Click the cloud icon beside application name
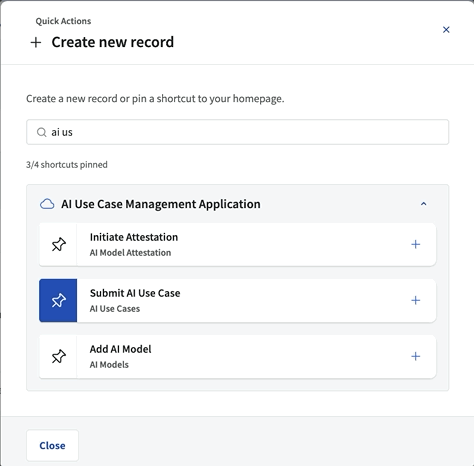This screenshot has width=474, height=466. coord(47,204)
